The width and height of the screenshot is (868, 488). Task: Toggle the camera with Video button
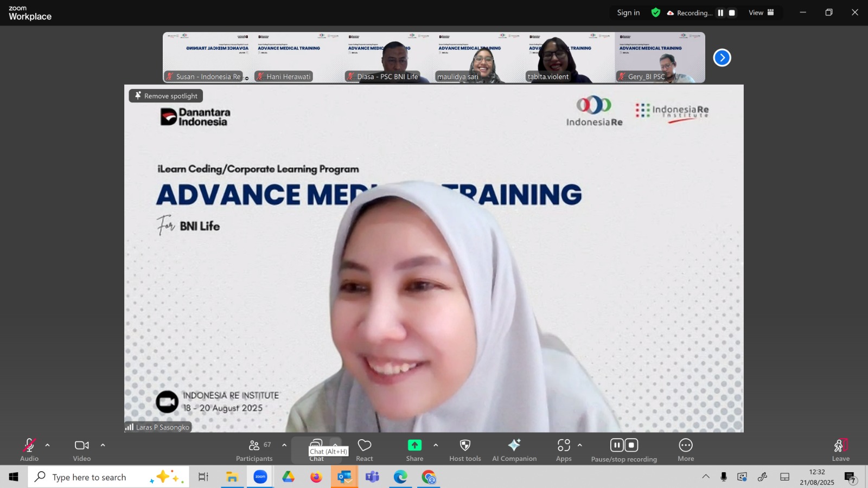click(x=82, y=446)
